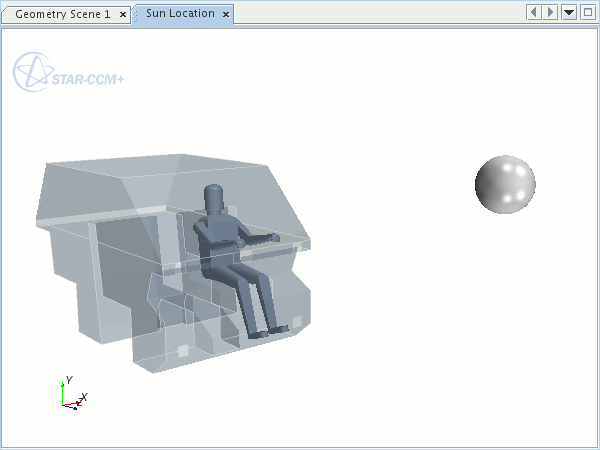Select the manikin's head
Image resolution: width=600 pixels, height=450 pixels.
[x=215, y=198]
